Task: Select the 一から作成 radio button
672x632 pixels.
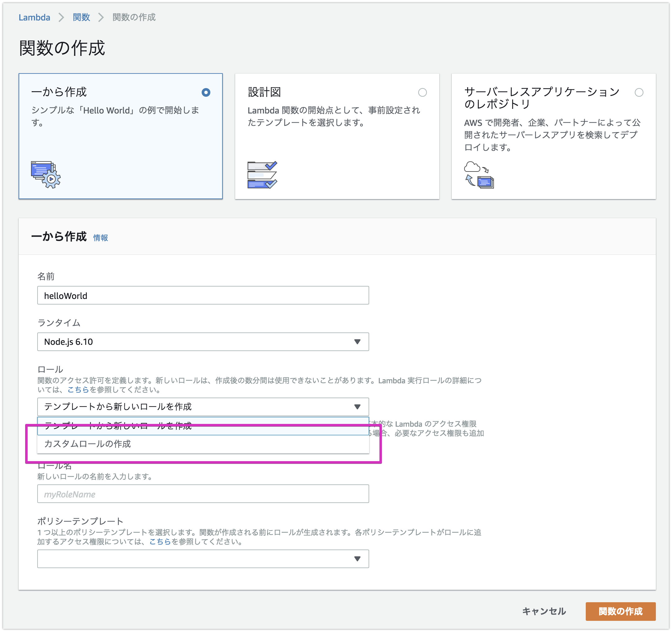Action: pyautogui.click(x=206, y=92)
